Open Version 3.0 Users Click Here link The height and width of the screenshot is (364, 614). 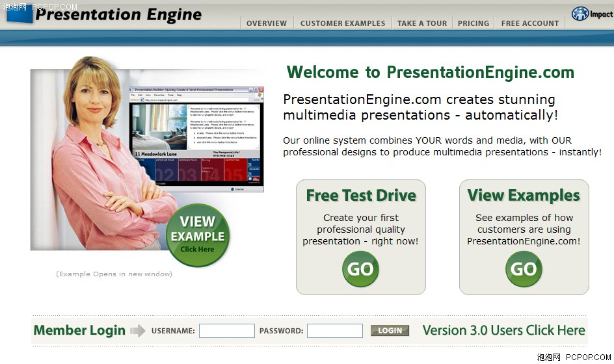point(503,330)
